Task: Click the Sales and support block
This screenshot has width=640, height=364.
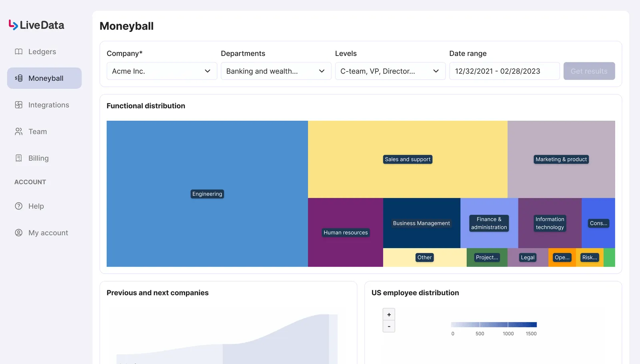Action: click(407, 159)
